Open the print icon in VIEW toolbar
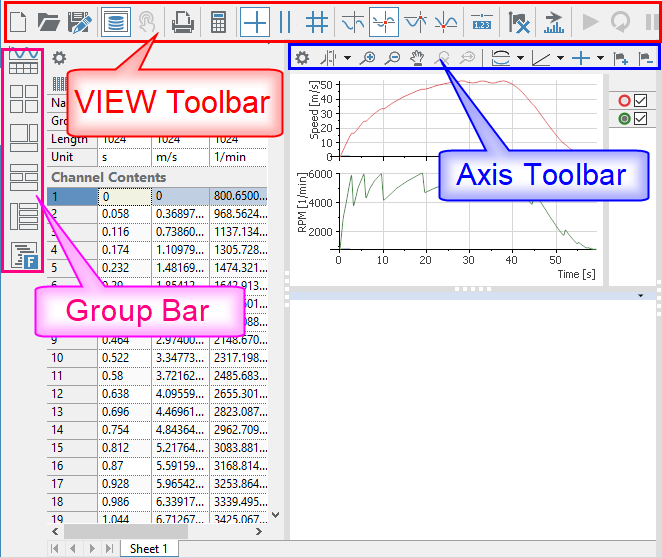 tap(181, 21)
